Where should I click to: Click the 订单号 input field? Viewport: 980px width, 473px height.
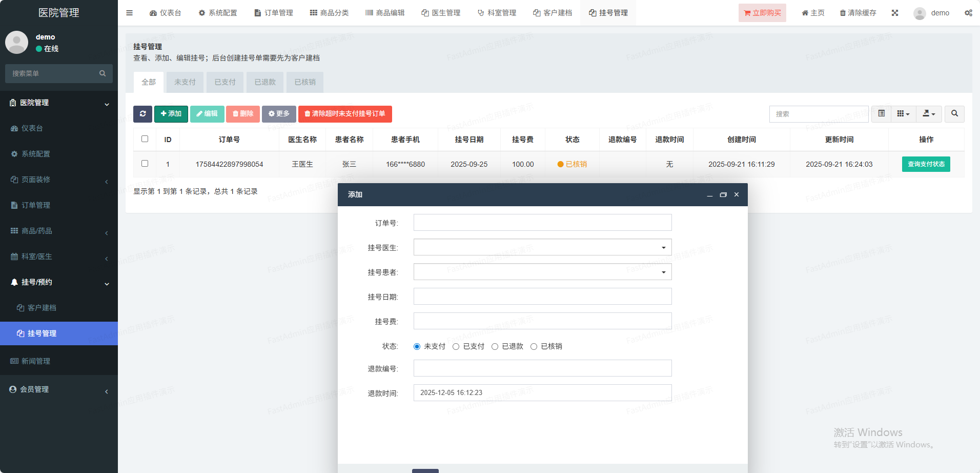(x=542, y=223)
